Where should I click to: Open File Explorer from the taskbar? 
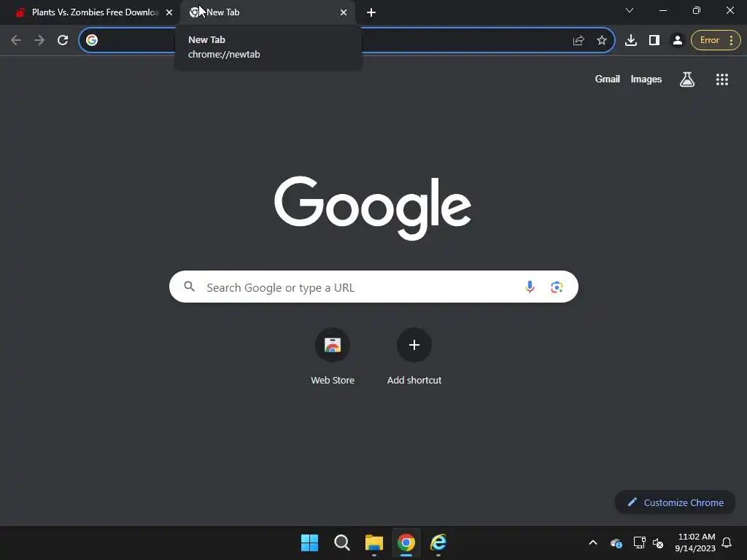point(374,542)
